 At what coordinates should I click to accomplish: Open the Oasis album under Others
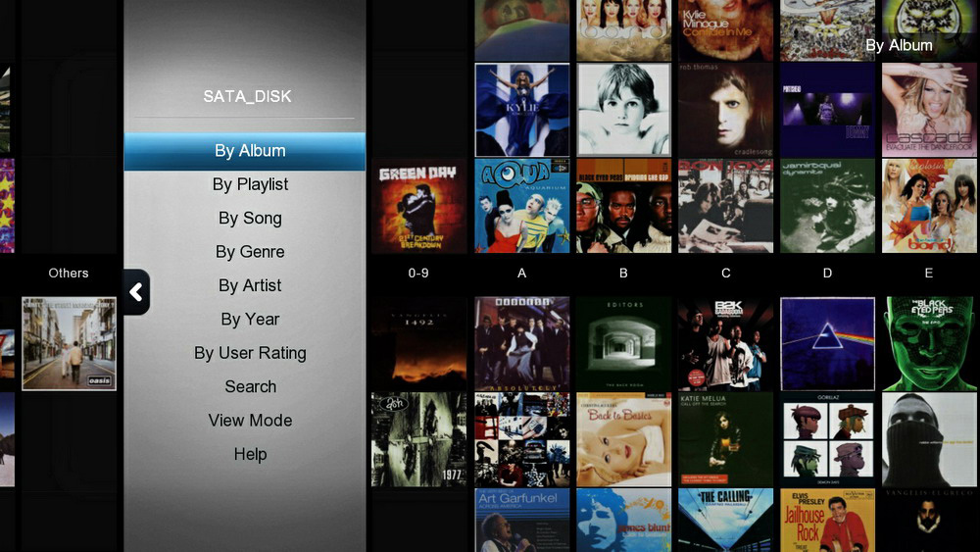pos(69,344)
